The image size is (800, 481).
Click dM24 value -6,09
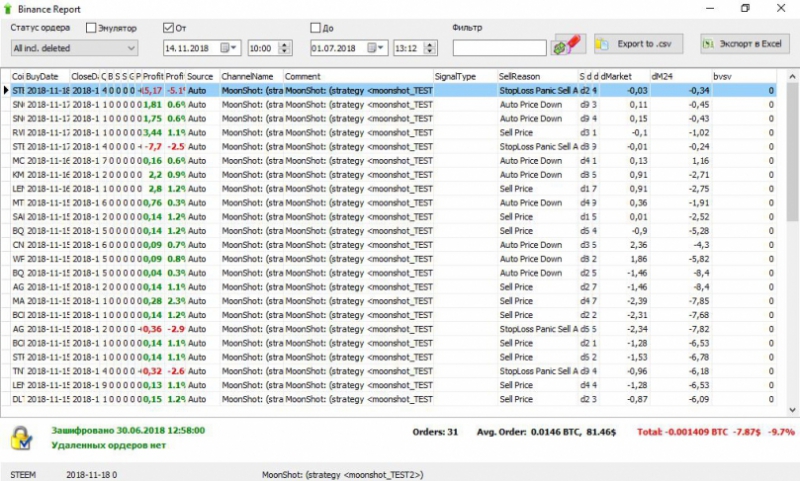click(x=698, y=399)
